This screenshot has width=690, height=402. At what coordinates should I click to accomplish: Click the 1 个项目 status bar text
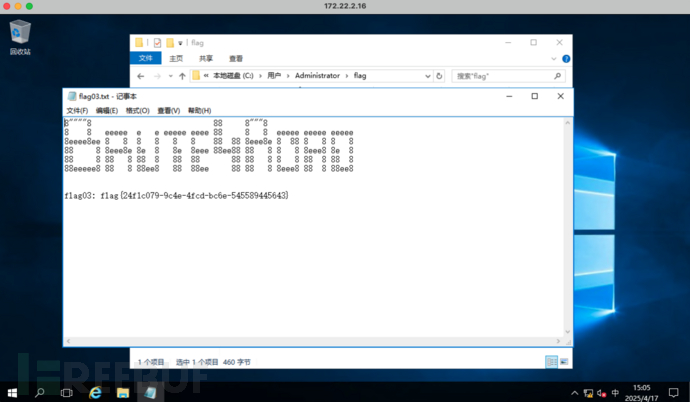click(x=150, y=362)
